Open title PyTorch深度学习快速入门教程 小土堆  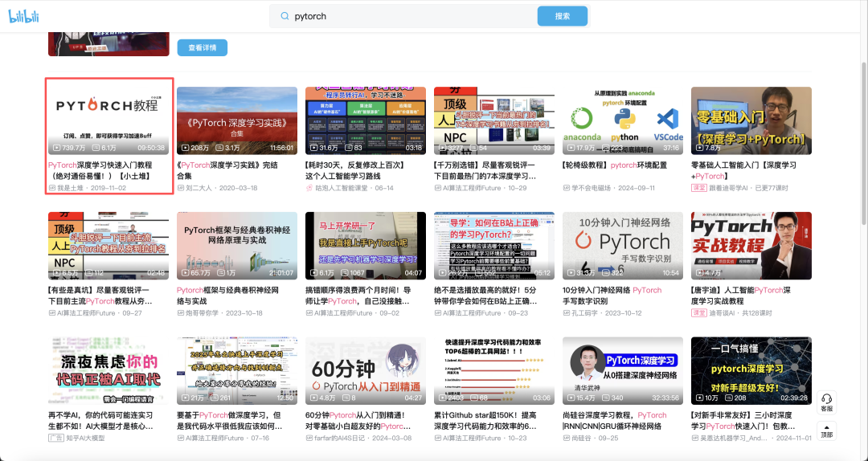(x=100, y=170)
